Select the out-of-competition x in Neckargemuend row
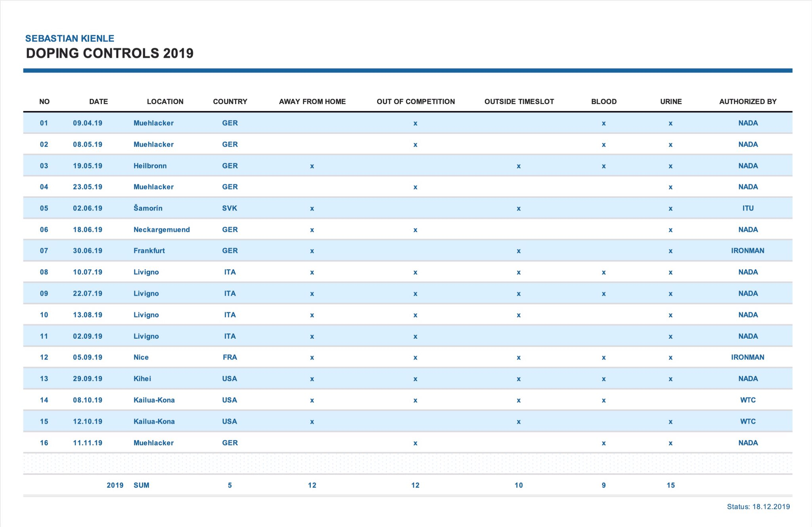 tap(415, 230)
